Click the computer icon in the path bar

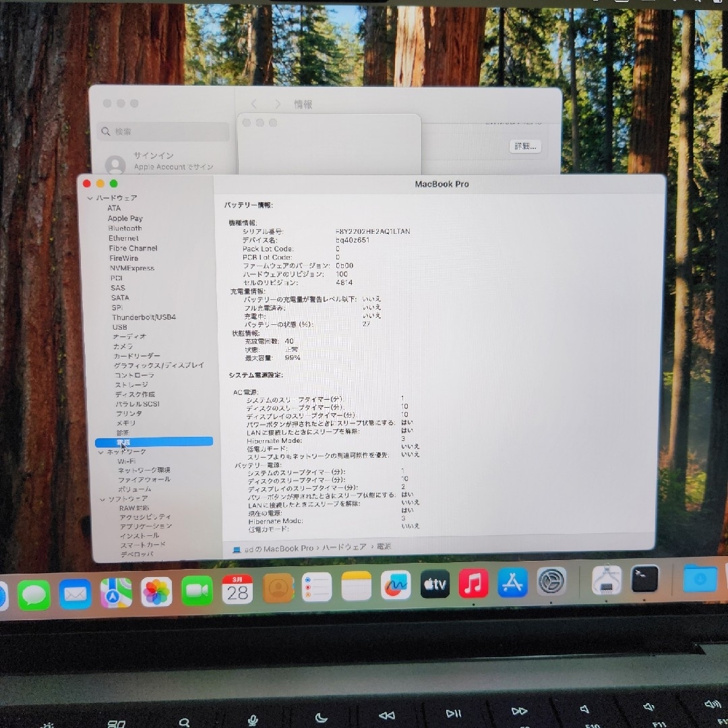pyautogui.click(x=237, y=550)
